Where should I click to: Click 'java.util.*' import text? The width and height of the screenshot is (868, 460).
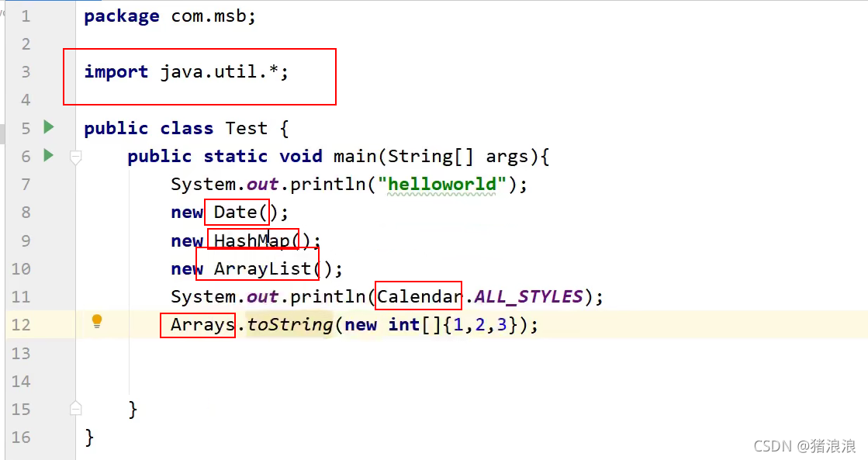pos(220,71)
